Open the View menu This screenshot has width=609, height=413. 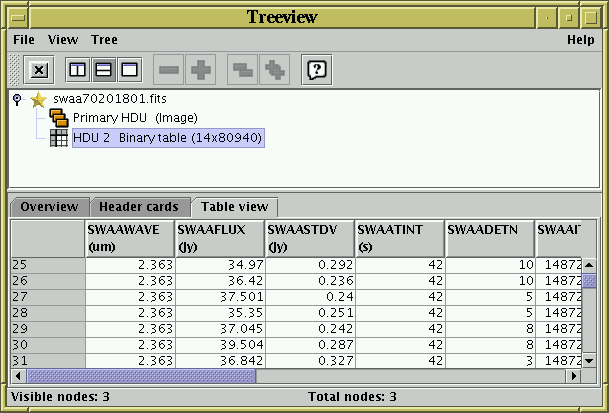tap(63, 40)
